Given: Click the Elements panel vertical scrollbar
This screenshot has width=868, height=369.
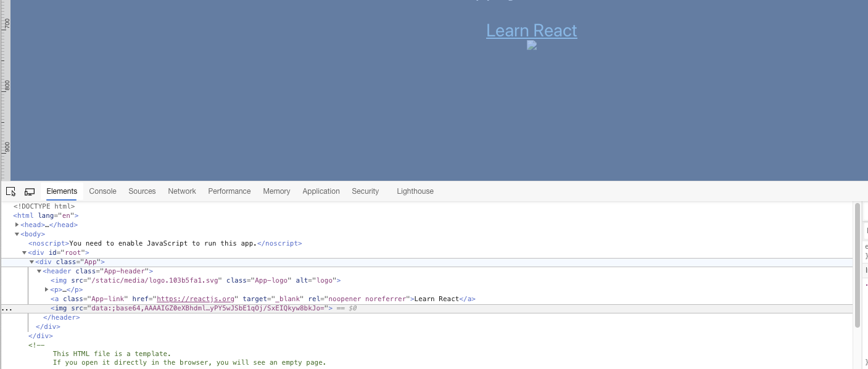Looking at the screenshot, I should pos(857,265).
